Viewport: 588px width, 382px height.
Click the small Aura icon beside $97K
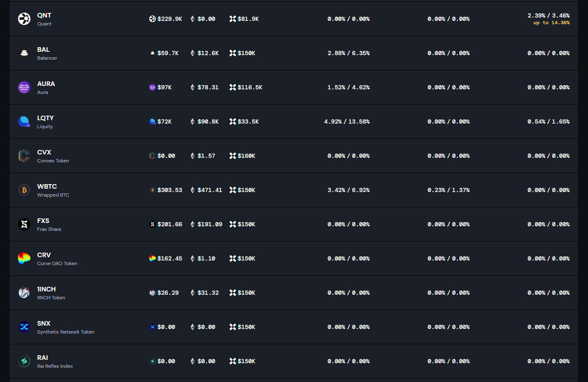[x=153, y=87]
